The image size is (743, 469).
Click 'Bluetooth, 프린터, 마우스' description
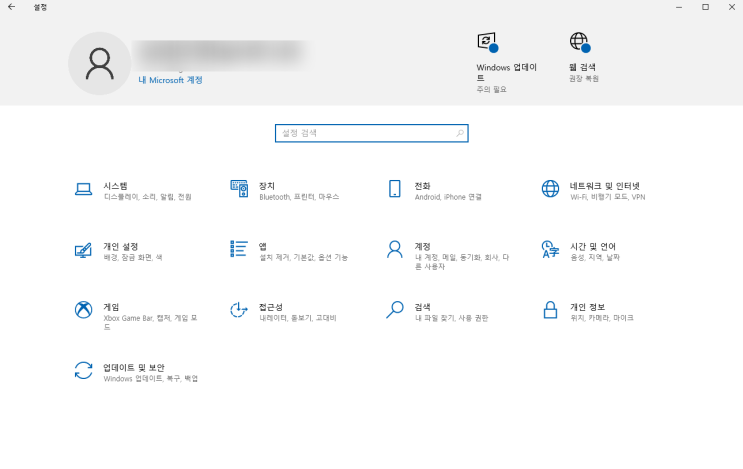(x=299, y=197)
